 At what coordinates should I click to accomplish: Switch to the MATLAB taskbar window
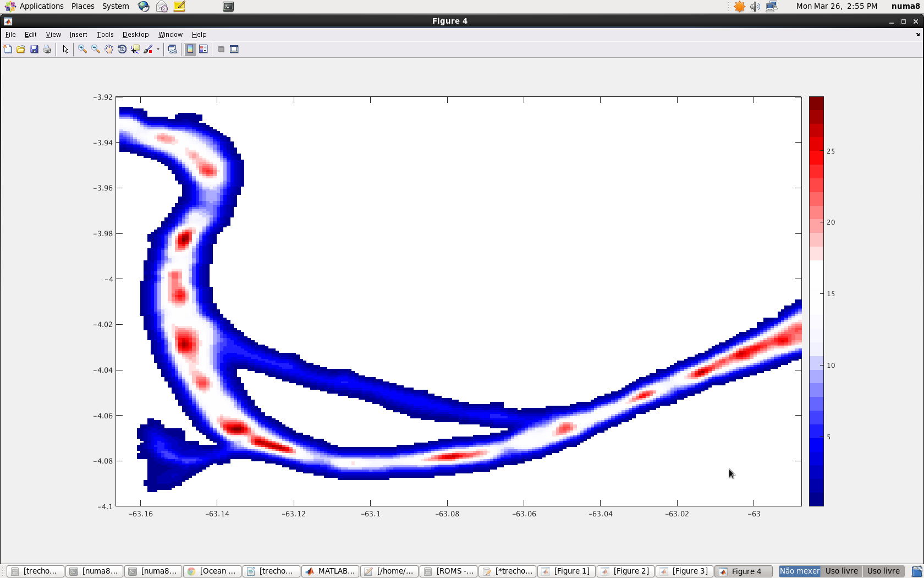point(330,571)
